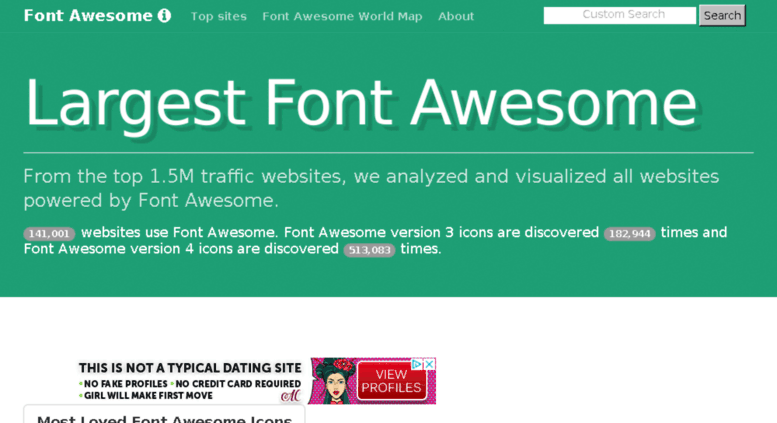777x423 pixels.
Task: Click the top 1.5M traffic websites paragraph
Action: click(371, 188)
